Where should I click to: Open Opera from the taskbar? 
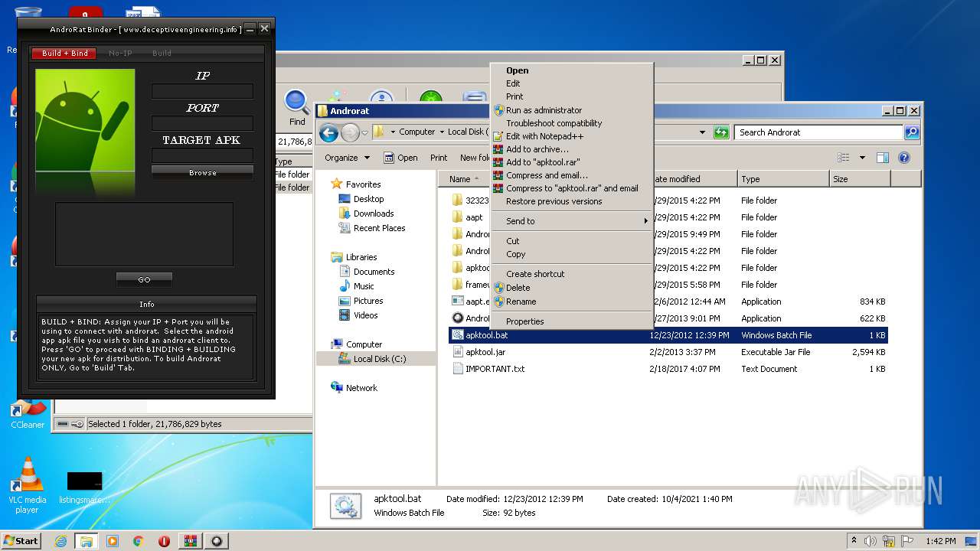click(165, 541)
